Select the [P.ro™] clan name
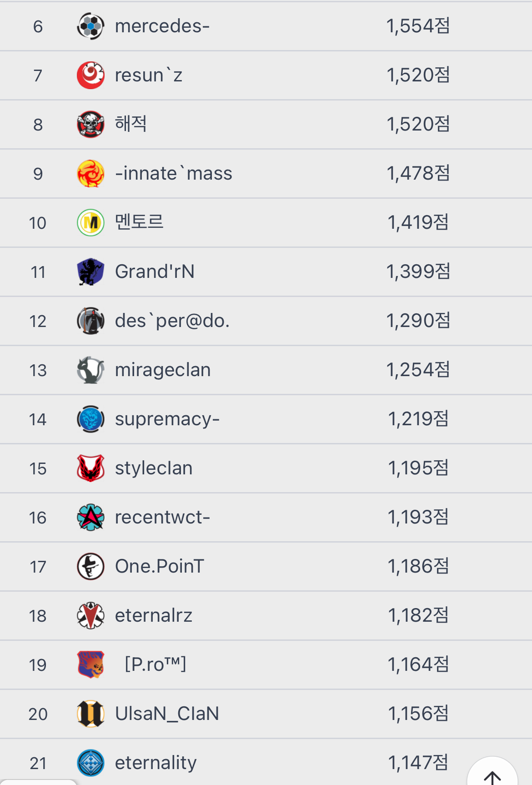 [155, 664]
